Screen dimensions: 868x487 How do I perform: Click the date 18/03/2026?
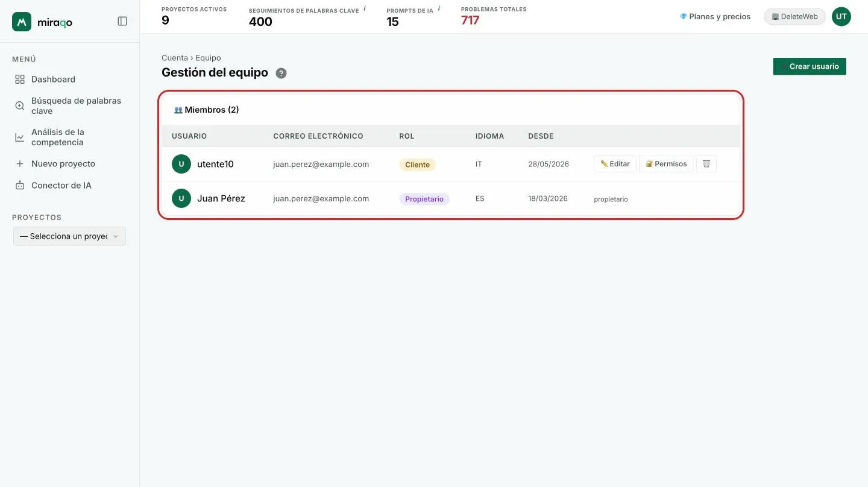tap(548, 198)
